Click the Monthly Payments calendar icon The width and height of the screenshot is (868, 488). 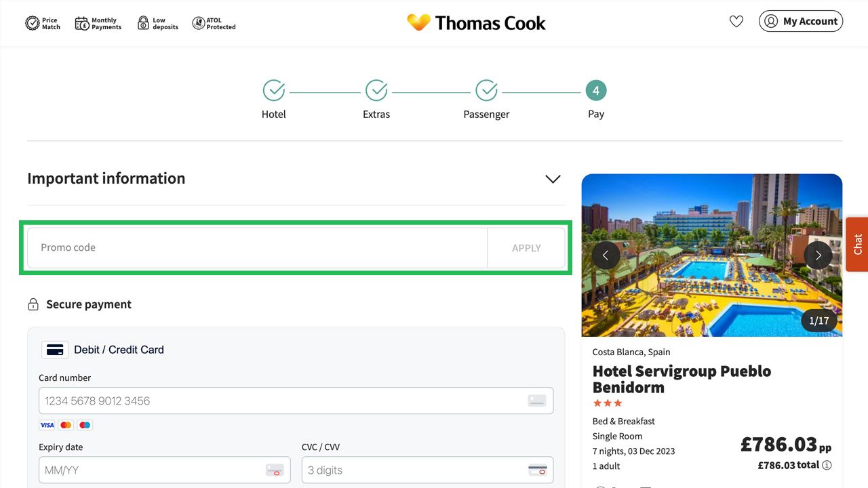82,24
